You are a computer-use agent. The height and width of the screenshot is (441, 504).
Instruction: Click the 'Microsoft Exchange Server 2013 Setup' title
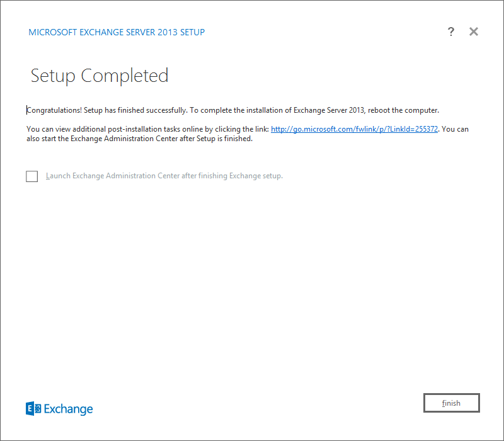point(117,32)
